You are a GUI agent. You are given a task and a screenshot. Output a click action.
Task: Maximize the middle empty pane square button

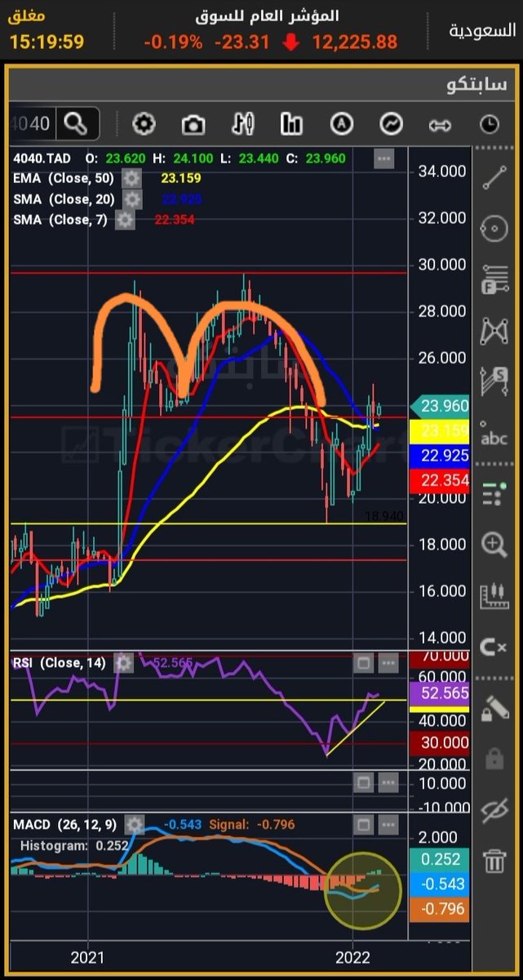tap(364, 783)
